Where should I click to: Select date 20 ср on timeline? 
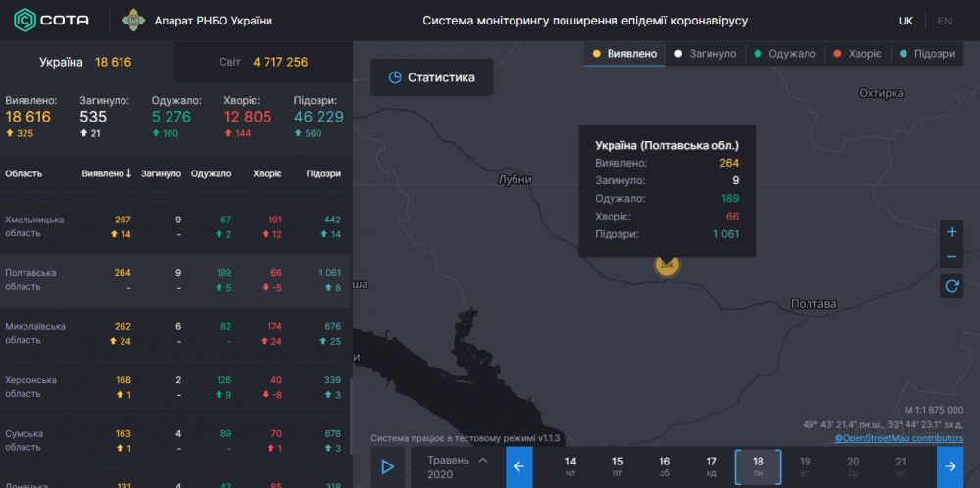(x=853, y=466)
